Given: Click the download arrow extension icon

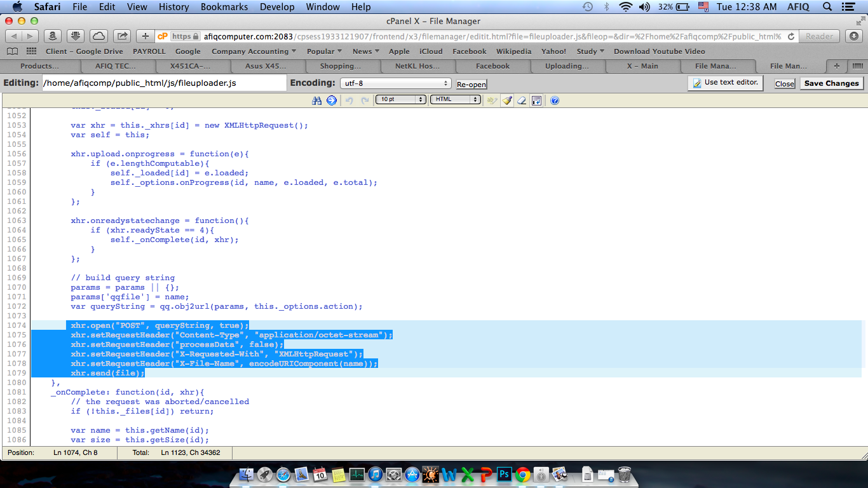Looking at the screenshot, I should click(x=76, y=36).
